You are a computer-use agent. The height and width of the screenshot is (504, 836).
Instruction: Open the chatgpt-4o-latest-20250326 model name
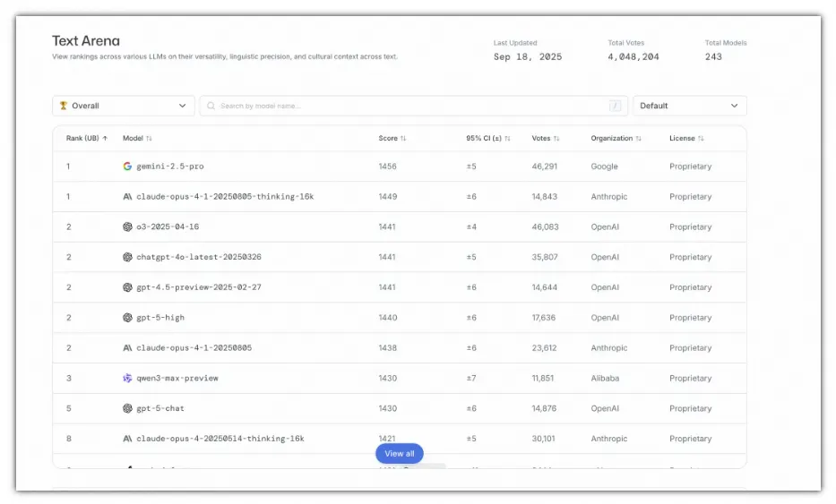point(199,257)
